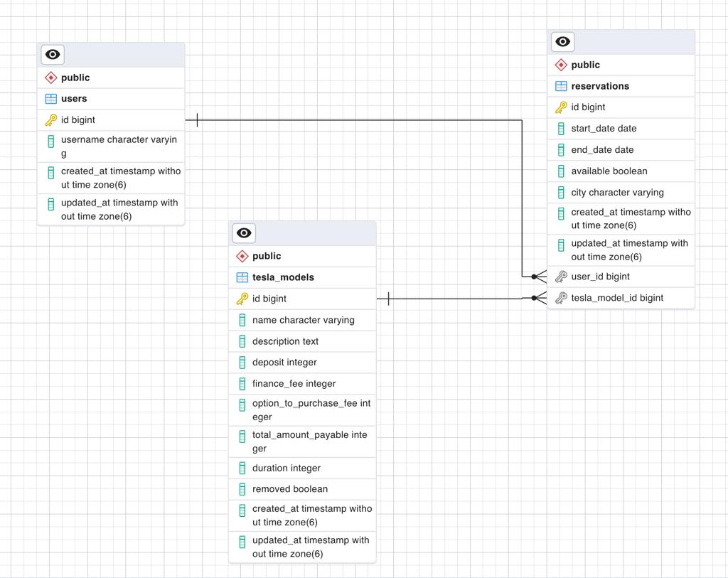Image resolution: width=728 pixels, height=578 pixels.
Task: Select 'removed boolean' row
Action: click(302, 489)
